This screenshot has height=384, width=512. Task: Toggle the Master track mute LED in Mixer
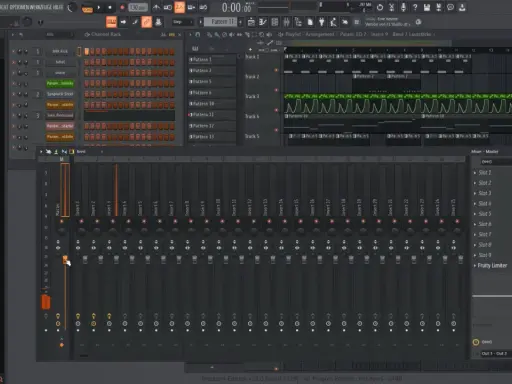pyautogui.click(x=62, y=221)
